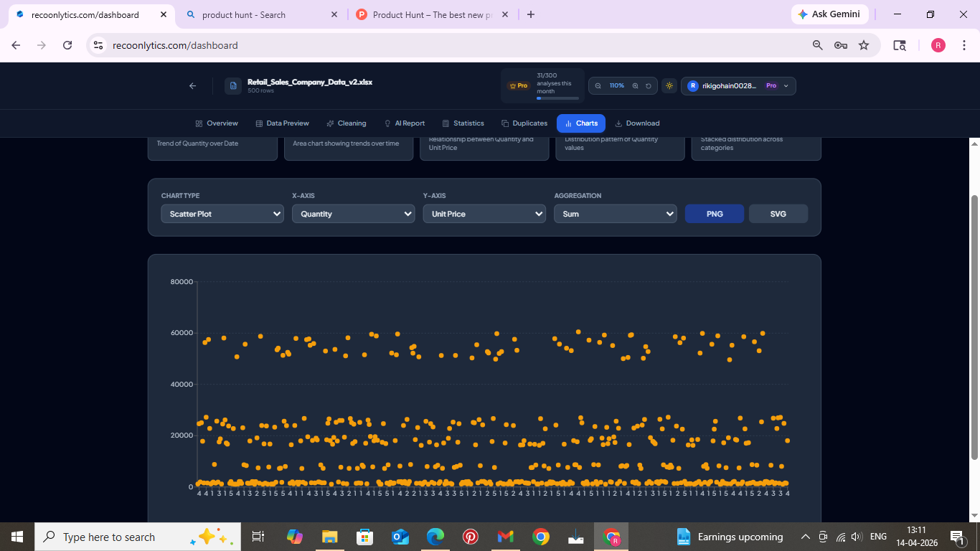The width and height of the screenshot is (980, 551).
Task: Open Pinterest from the taskbar
Action: tap(470, 537)
